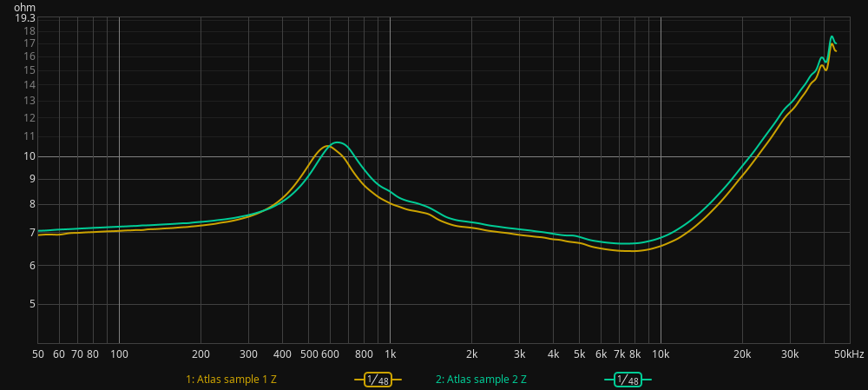This screenshot has width=868, height=390.
Task: Click the 1k tick on the frequency axis
Action: tap(390, 354)
